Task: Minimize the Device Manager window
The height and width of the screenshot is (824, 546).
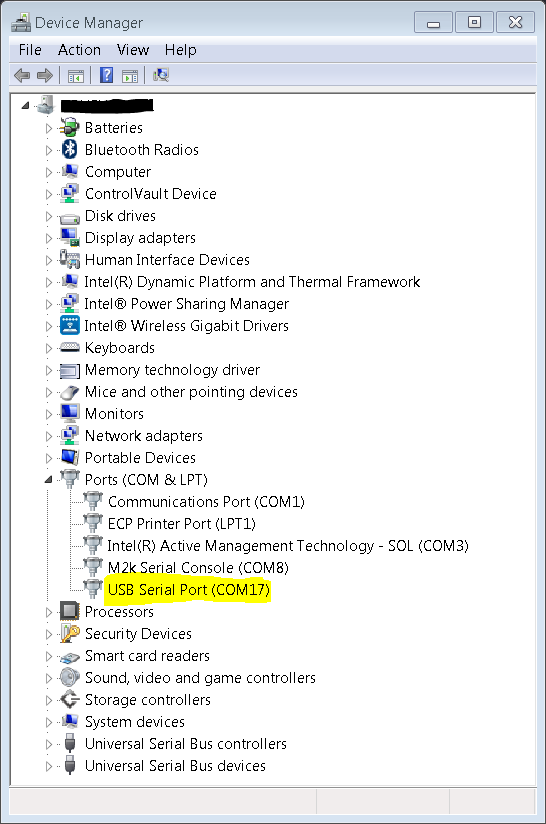Action: [x=434, y=23]
